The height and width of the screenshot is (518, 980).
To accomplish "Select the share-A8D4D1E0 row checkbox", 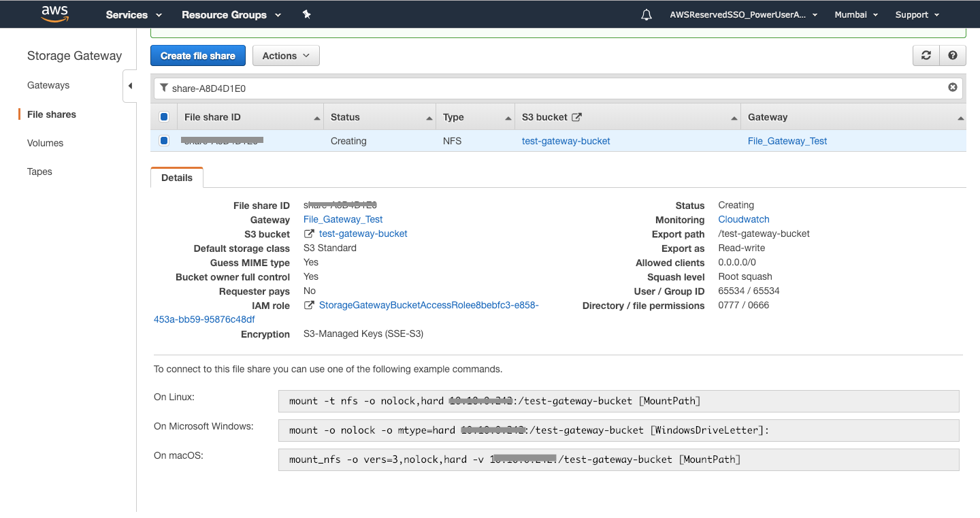I will click(164, 140).
